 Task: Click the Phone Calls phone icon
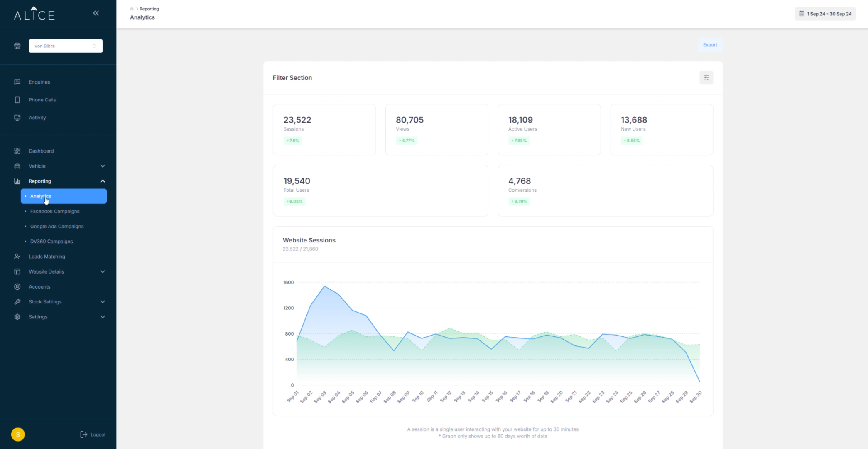point(17,100)
